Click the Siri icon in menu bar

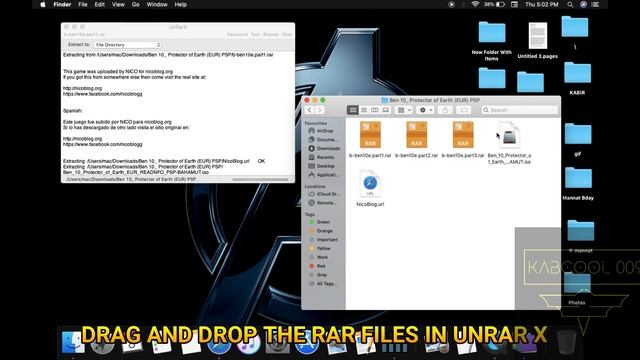point(584,4)
